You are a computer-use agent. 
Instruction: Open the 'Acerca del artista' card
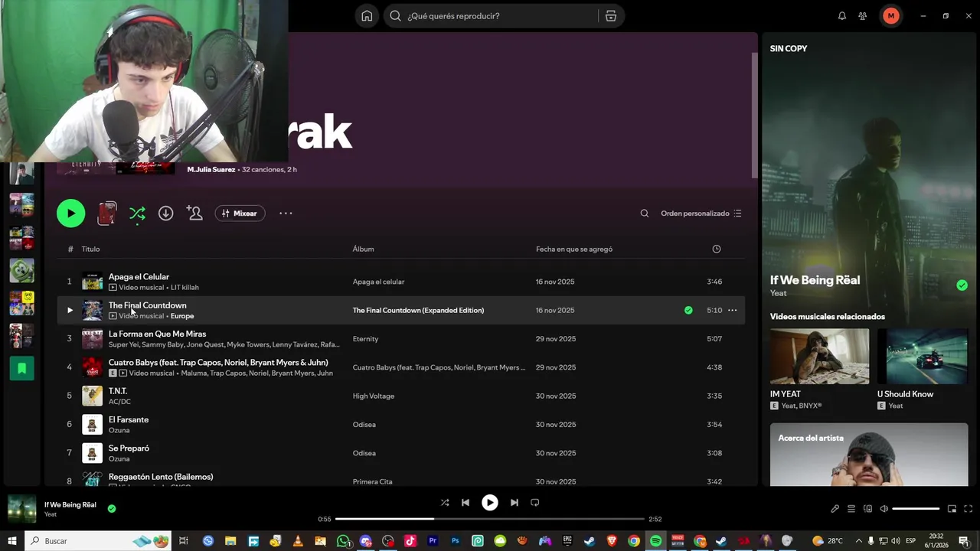click(x=869, y=455)
